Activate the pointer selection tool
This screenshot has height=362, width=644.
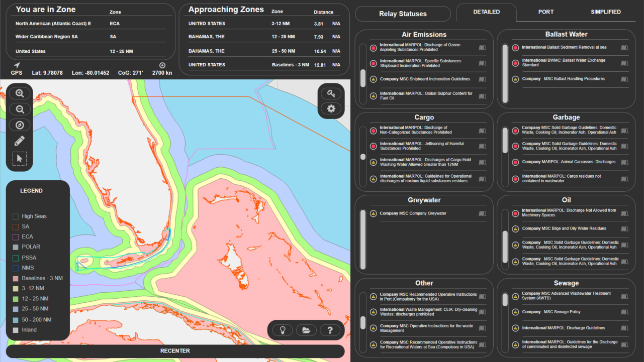(20, 159)
